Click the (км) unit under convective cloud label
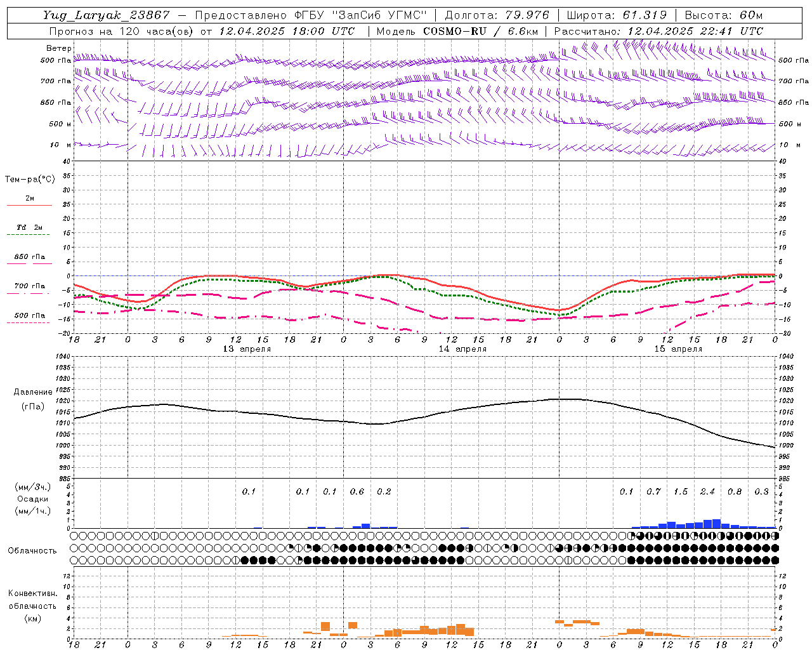Image resolution: width=812 pixels, height=650 pixels. pos(33,618)
